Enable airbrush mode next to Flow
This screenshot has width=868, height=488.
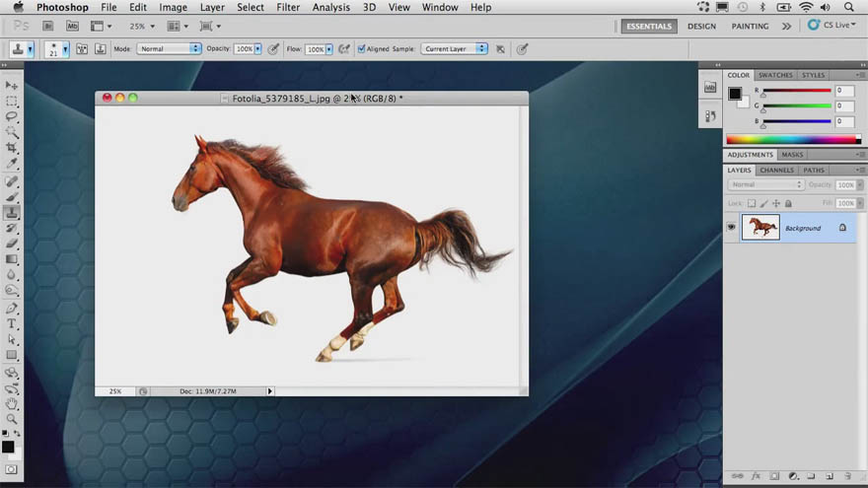pyautogui.click(x=344, y=48)
